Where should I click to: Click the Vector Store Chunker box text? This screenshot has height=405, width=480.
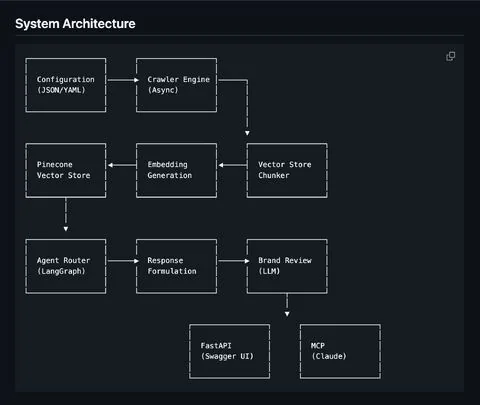[285, 170]
